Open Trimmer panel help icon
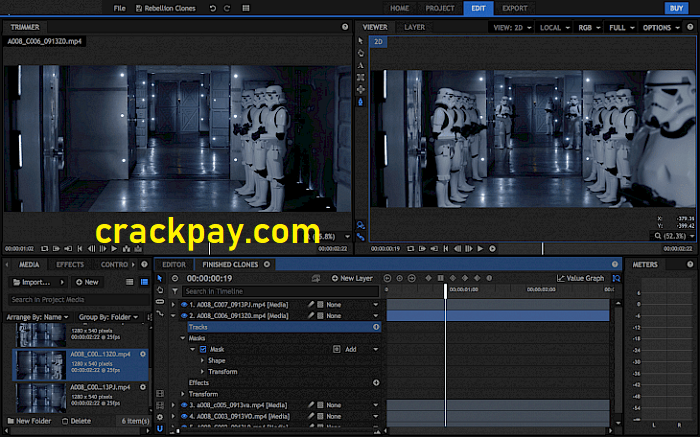700x437 pixels. pos(345,27)
